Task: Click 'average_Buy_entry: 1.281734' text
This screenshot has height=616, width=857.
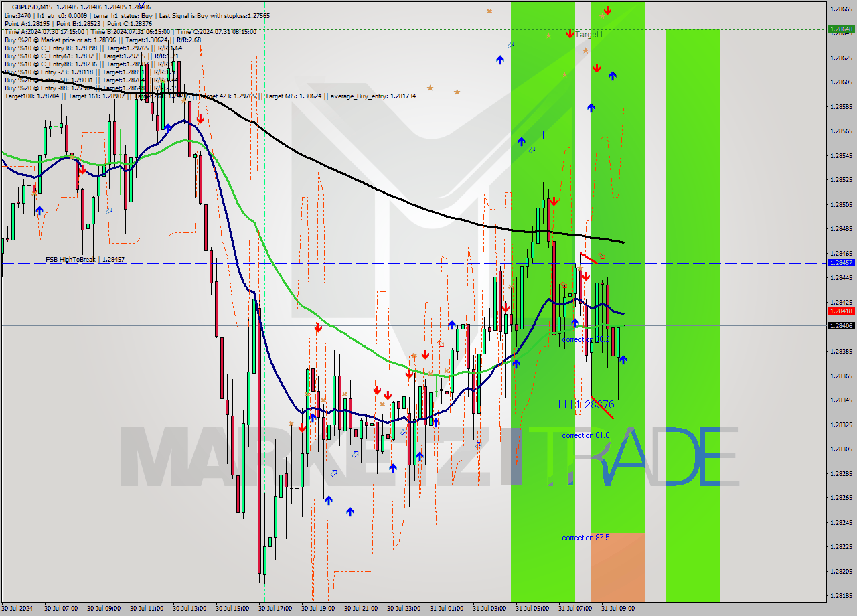Action: (x=372, y=96)
